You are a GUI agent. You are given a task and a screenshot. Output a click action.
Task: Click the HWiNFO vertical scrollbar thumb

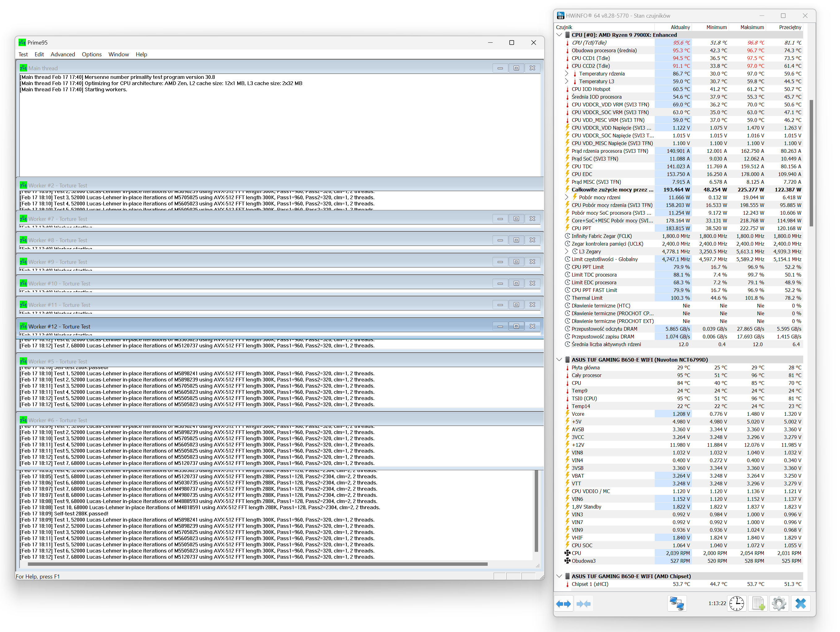click(x=811, y=163)
